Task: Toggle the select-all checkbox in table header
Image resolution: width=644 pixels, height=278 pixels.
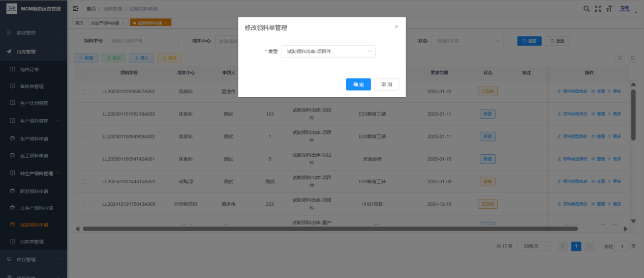Action: click(83, 73)
